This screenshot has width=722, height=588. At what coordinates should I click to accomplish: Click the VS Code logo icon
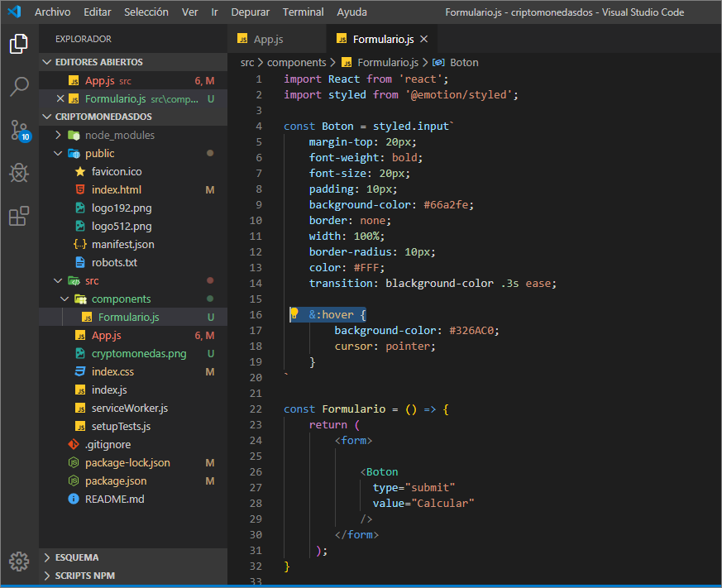pos(14,12)
